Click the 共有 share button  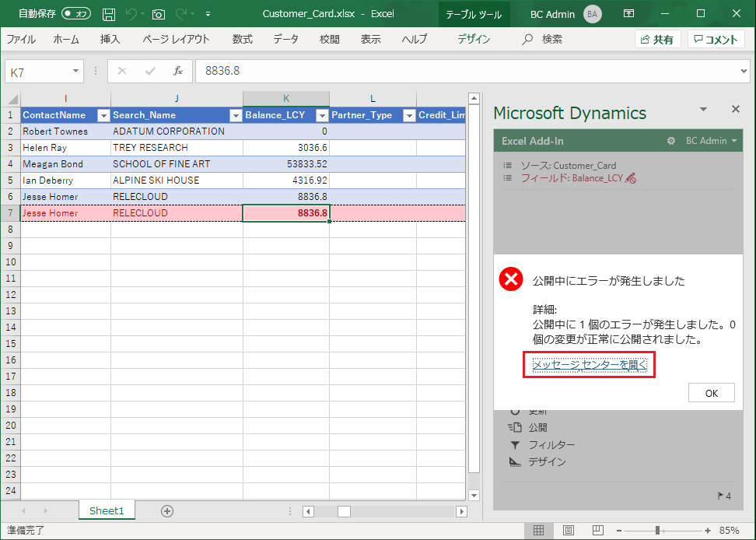pyautogui.click(x=658, y=40)
